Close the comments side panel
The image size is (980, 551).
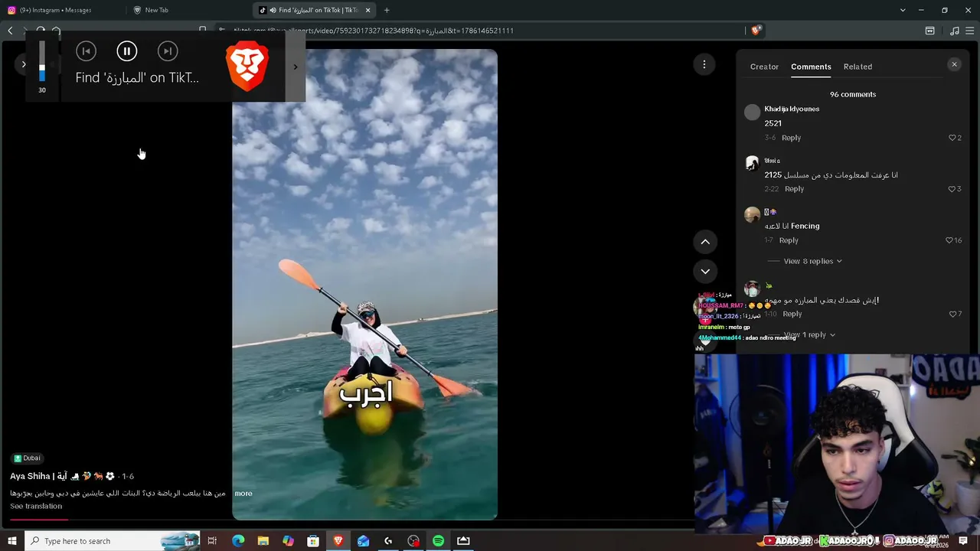point(954,64)
